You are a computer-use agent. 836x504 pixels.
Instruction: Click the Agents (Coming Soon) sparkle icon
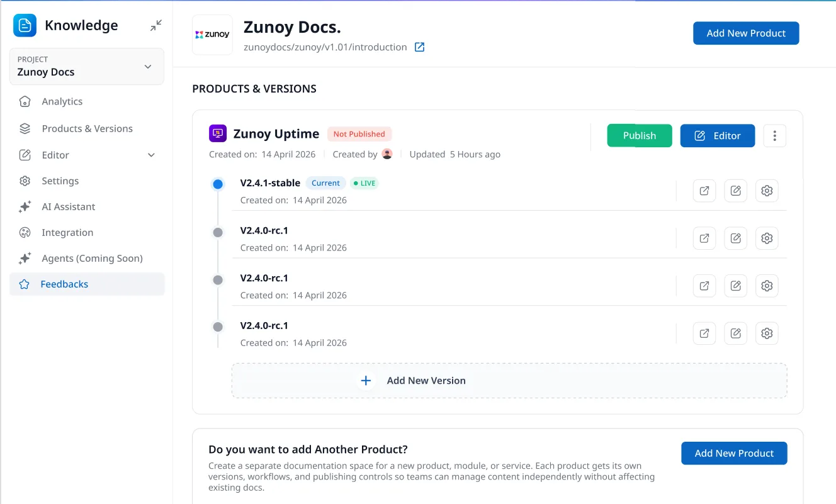click(25, 258)
